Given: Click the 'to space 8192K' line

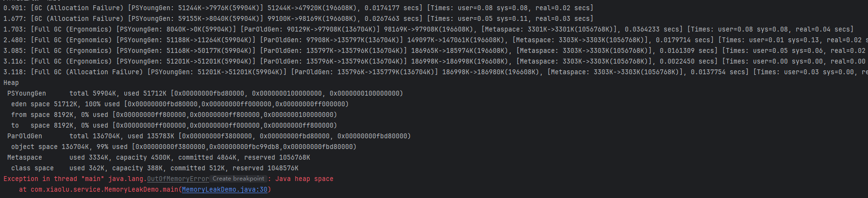Looking at the screenshot, I should (x=174, y=126).
